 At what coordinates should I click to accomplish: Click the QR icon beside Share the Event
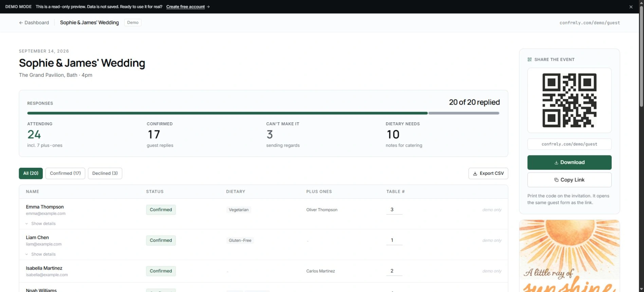(530, 59)
